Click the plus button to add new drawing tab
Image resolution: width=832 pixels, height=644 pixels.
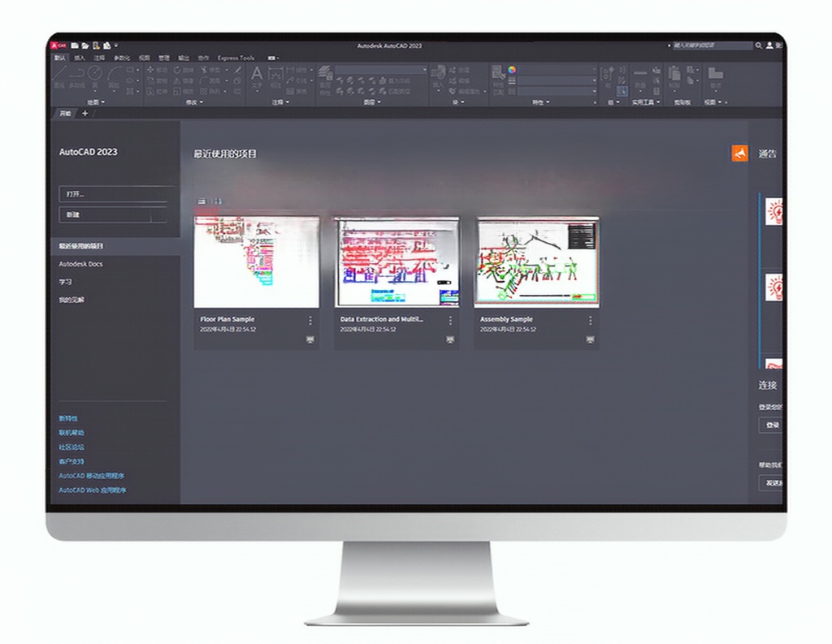click(84, 114)
